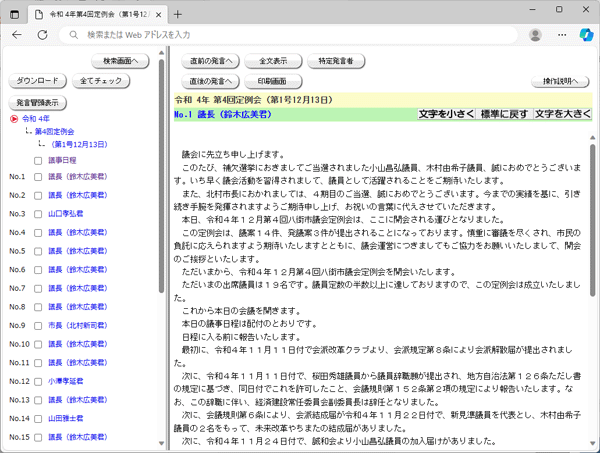Click the transcript scrollbar down arrow
The height and width of the screenshot is (453, 600).
pos(592,443)
